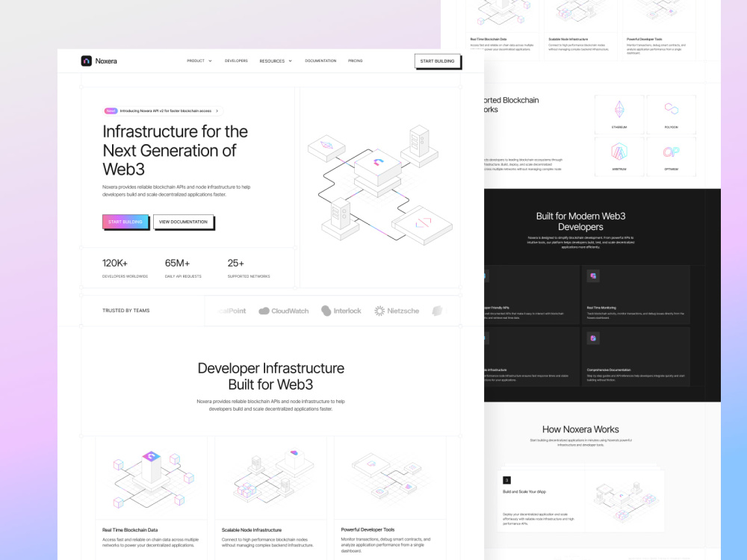
Task: Click the Infrastructure for the Next Generation heading
Action: pyautogui.click(x=175, y=151)
